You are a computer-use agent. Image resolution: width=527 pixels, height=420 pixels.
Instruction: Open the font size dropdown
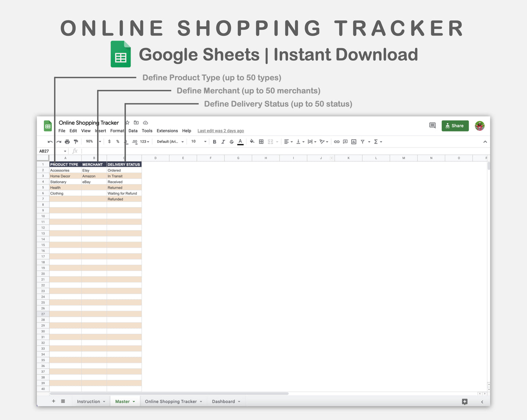coord(198,142)
